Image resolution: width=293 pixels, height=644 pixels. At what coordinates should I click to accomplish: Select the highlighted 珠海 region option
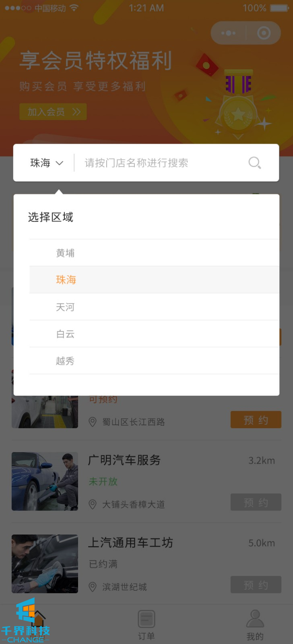66,280
